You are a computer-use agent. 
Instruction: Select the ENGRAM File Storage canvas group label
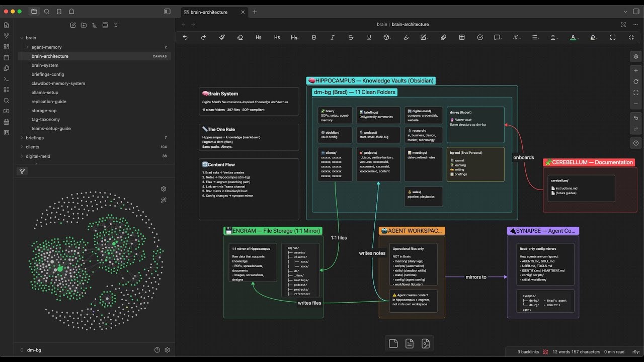[272, 231]
